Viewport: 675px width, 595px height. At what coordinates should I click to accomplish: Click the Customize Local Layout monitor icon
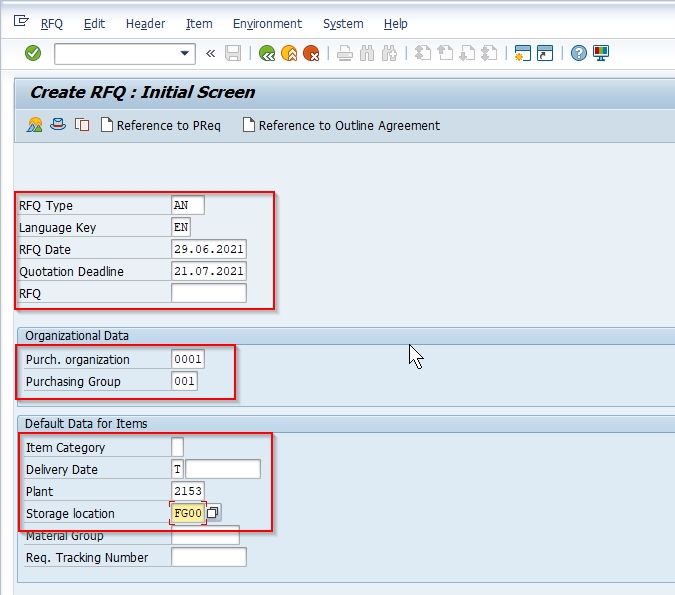coord(601,53)
